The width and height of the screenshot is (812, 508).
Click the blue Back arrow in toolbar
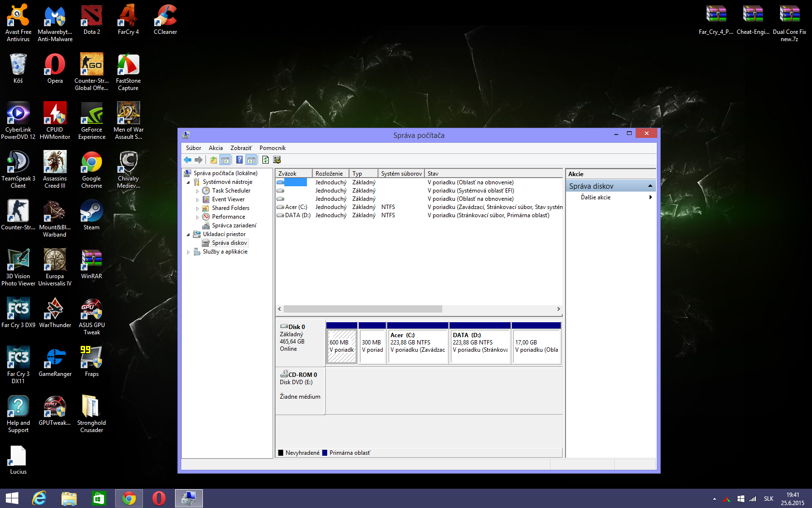pyautogui.click(x=188, y=160)
